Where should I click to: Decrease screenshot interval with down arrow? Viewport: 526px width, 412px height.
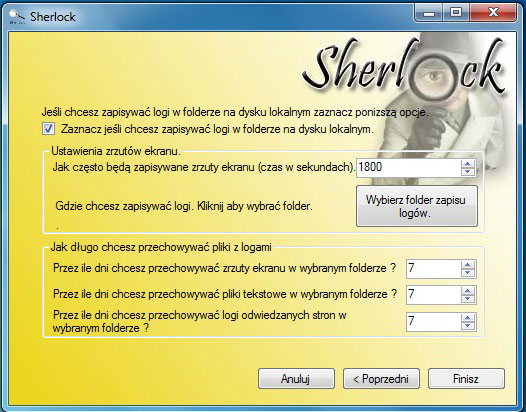[468, 171]
